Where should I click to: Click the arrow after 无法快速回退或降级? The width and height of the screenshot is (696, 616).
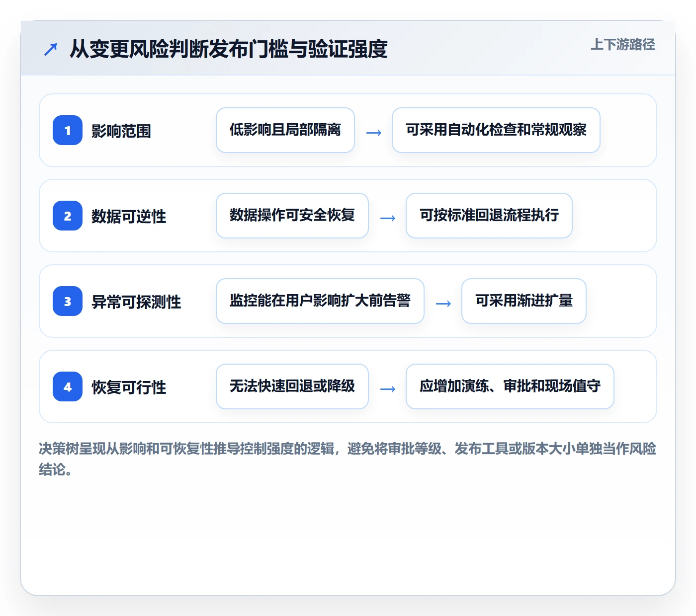click(388, 389)
